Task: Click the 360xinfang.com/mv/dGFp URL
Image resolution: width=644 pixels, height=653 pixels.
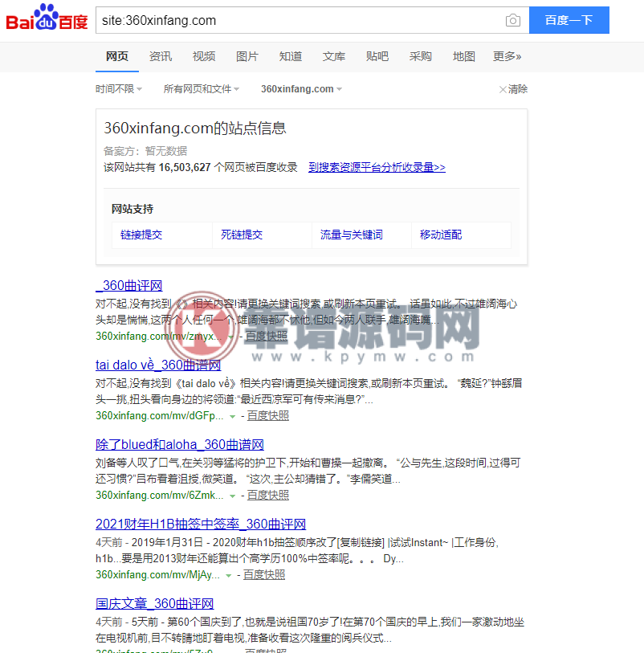Action: pyautogui.click(x=160, y=416)
